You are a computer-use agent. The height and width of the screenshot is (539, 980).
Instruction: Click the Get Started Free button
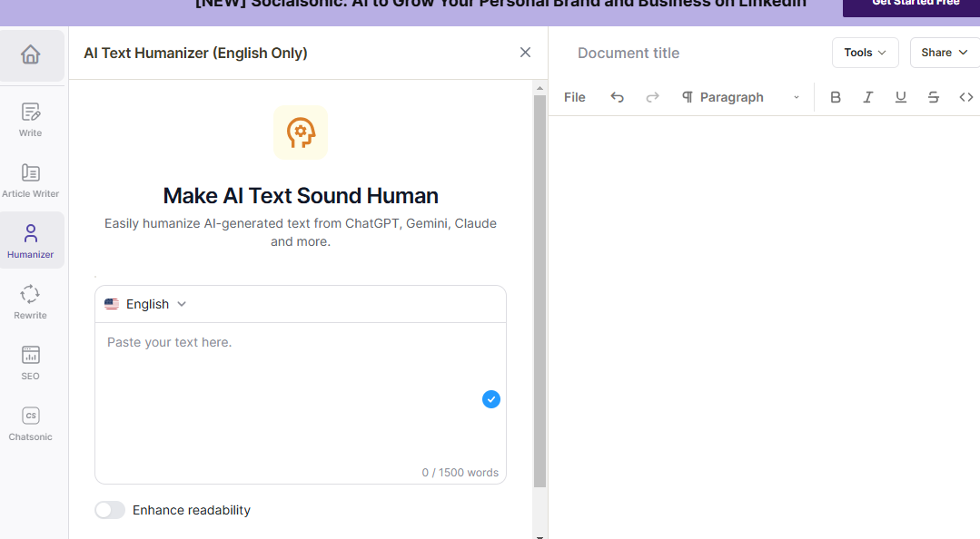(913, 6)
